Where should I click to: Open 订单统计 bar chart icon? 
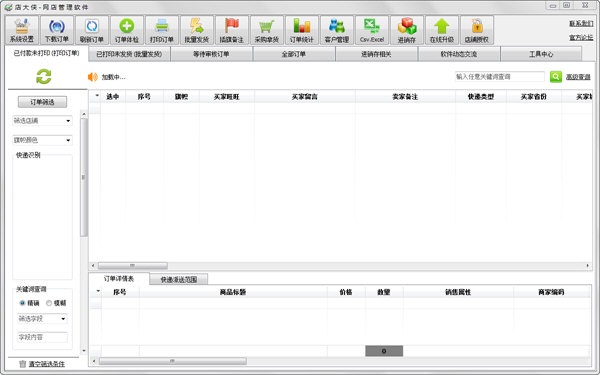tap(302, 30)
